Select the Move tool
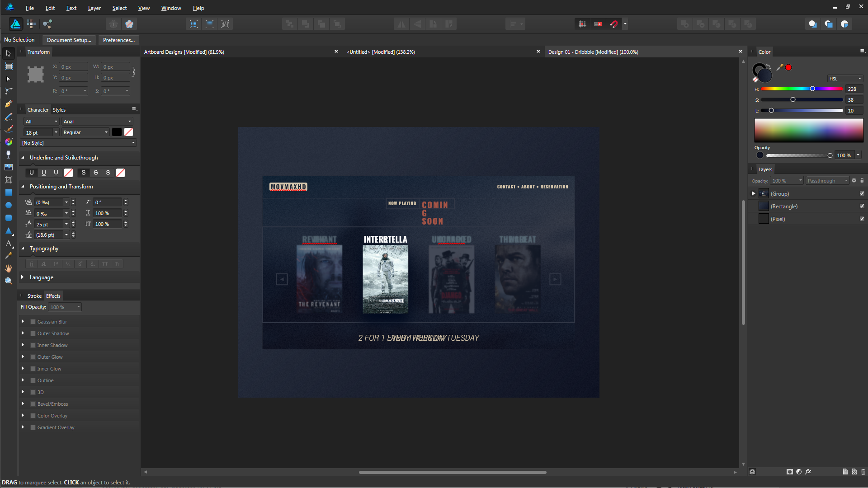Image resolution: width=868 pixels, height=488 pixels. pos(8,53)
